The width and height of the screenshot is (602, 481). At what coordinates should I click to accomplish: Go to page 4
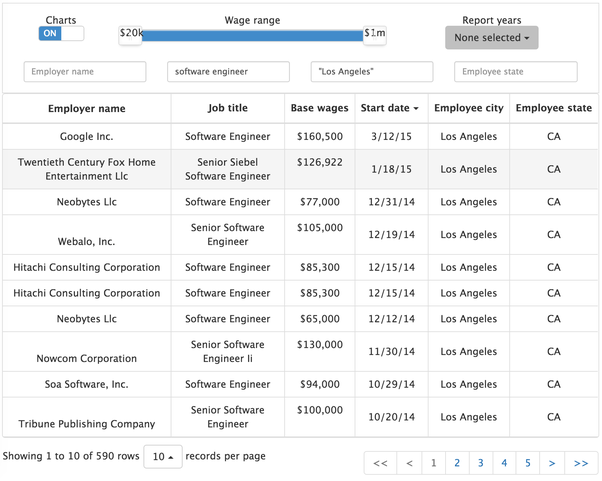[x=504, y=463]
